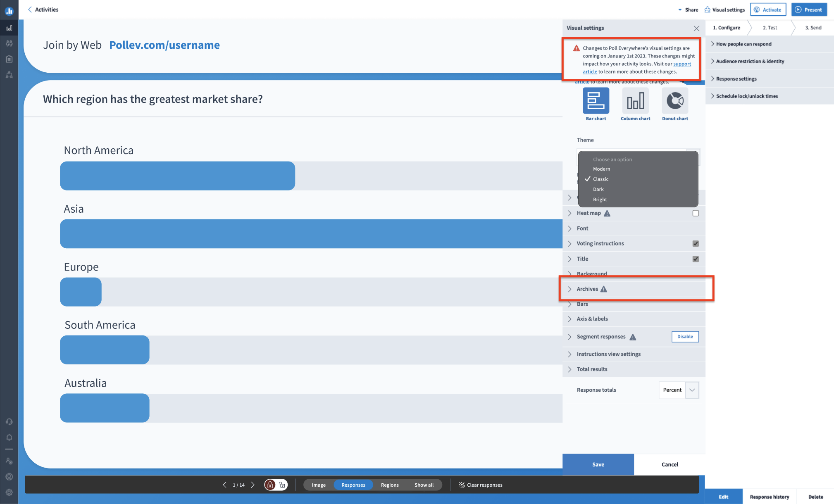Open the settings gear in the sidebar
834x504 pixels.
coord(9,492)
